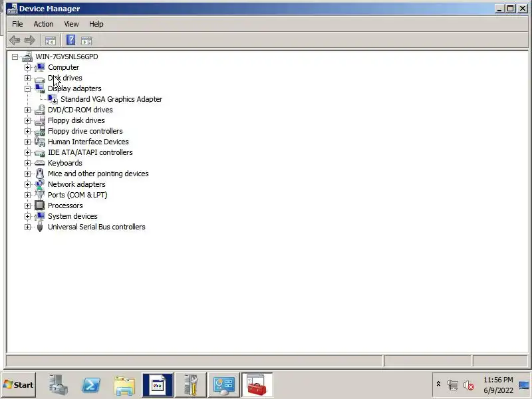Click the Floppy disk drives icon

40,120
